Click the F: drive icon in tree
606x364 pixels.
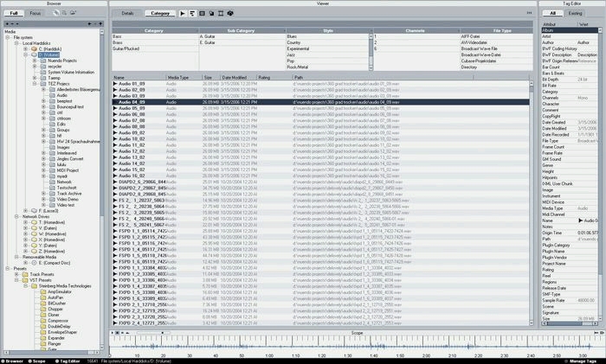tap(35, 211)
